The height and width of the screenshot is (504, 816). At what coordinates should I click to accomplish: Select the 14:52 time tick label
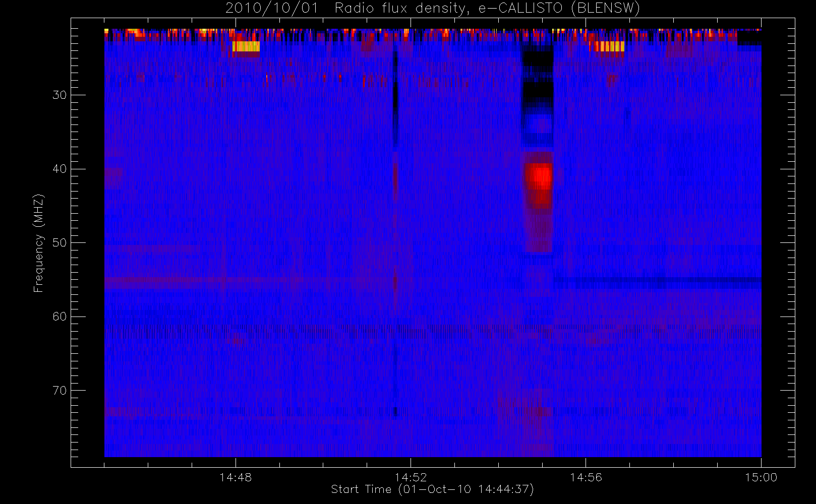(x=411, y=477)
